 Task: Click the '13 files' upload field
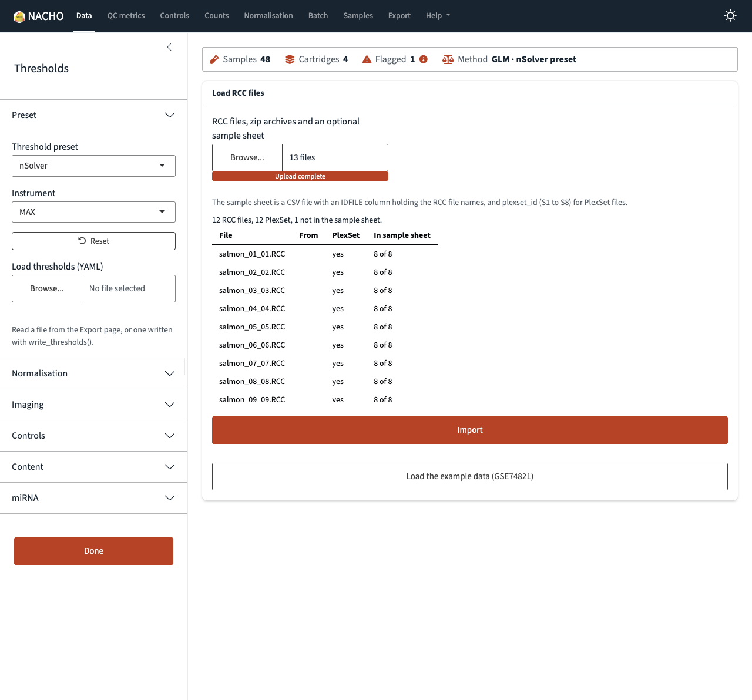(335, 157)
